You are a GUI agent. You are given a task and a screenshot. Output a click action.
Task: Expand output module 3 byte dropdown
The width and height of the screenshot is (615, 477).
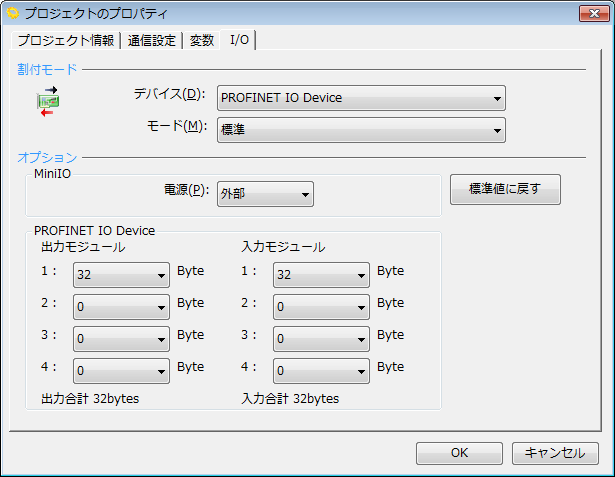[120, 339]
